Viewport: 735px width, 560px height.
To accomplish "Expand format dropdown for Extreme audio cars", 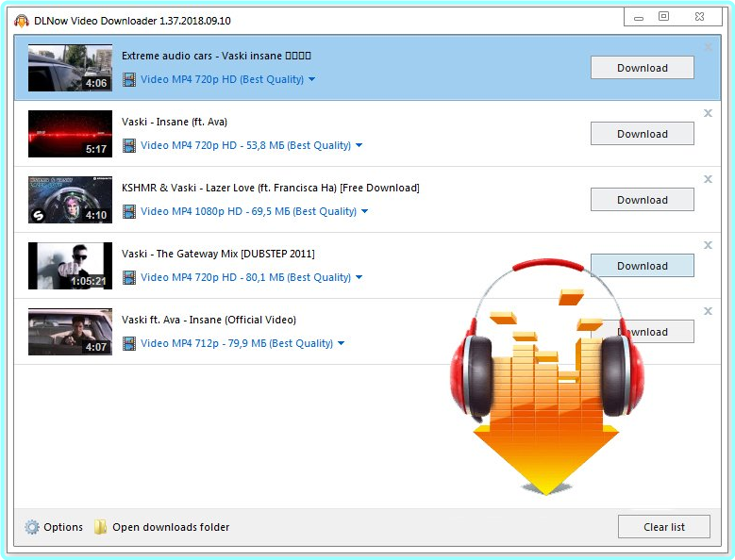I will tap(312, 80).
